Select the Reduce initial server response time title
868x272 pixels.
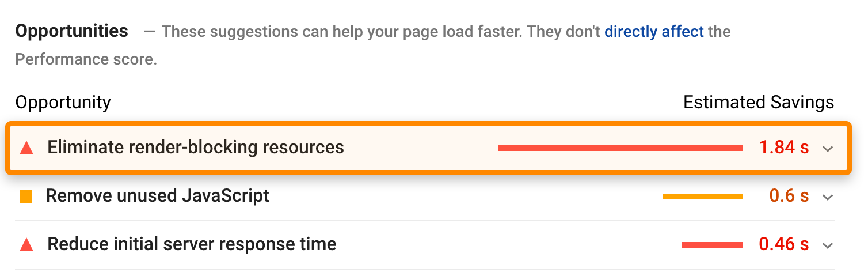coord(192,244)
